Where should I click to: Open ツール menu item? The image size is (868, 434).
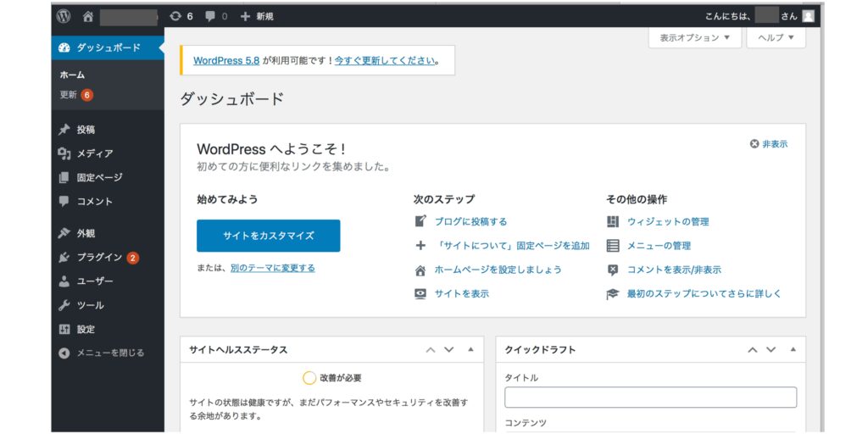[x=108, y=305]
